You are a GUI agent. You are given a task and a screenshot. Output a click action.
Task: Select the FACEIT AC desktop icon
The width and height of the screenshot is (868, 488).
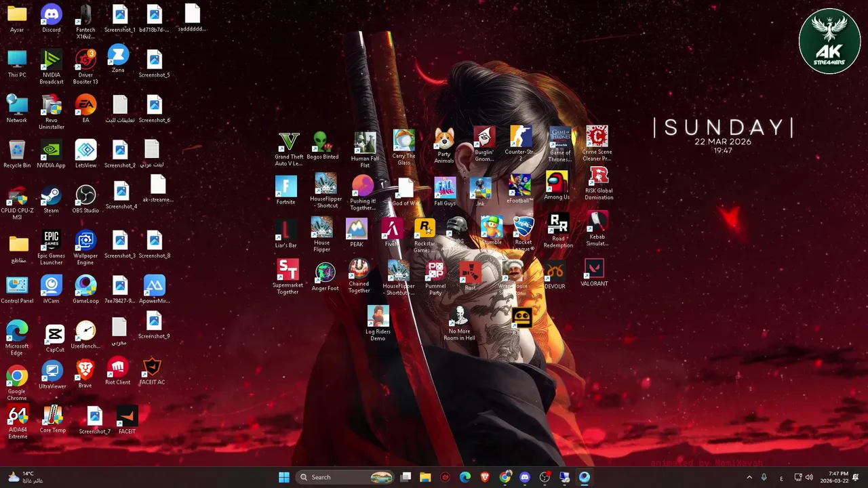coord(152,371)
